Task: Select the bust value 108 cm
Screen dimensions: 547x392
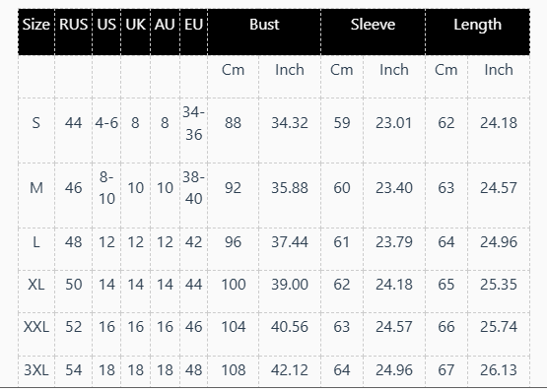Action: point(234,370)
